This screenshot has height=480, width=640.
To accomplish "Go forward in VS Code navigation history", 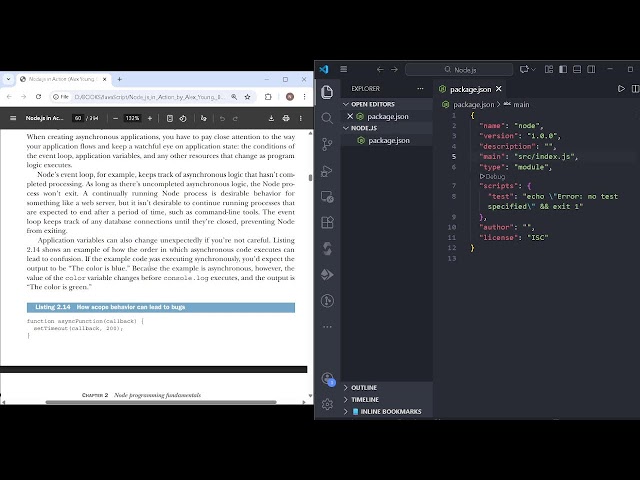I will point(394,69).
